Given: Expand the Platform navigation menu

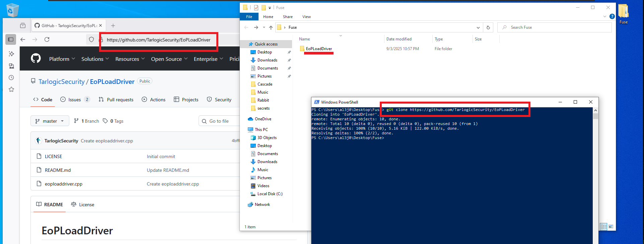Looking at the screenshot, I should [x=62, y=59].
